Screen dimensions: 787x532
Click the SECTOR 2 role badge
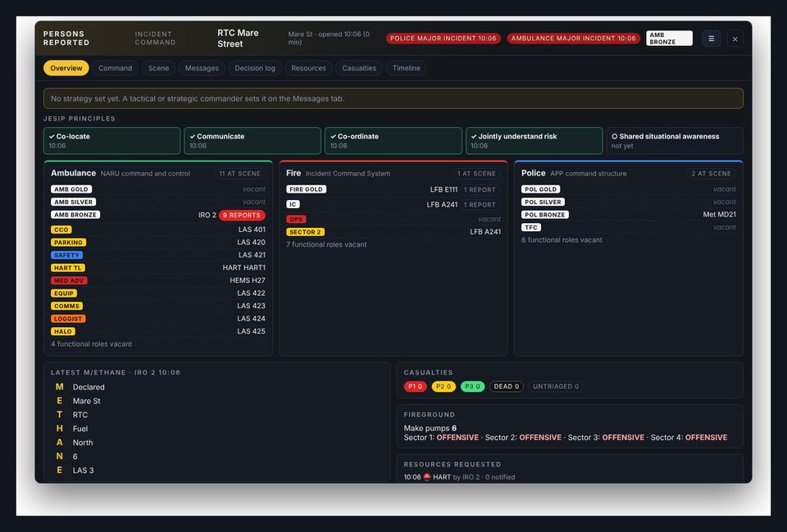(305, 232)
